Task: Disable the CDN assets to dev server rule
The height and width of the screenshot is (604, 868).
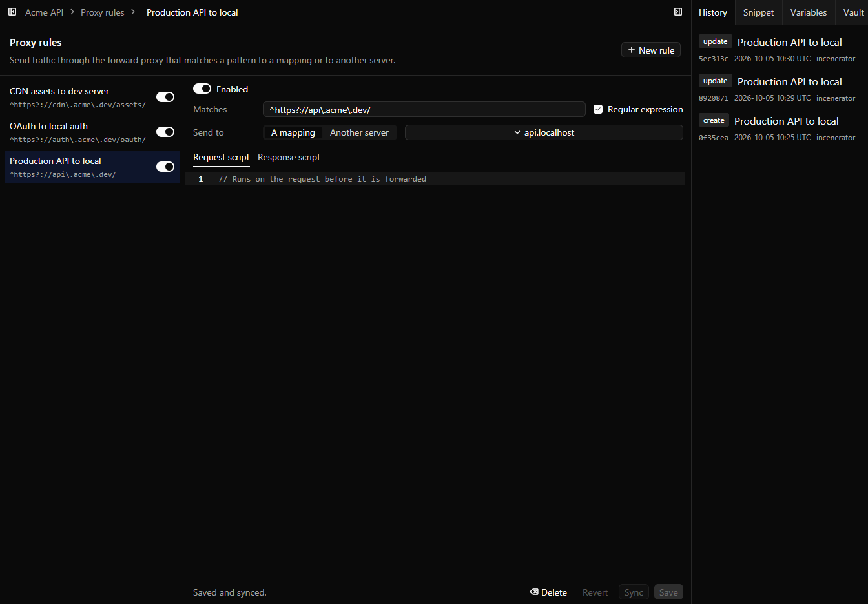Action: tap(165, 97)
